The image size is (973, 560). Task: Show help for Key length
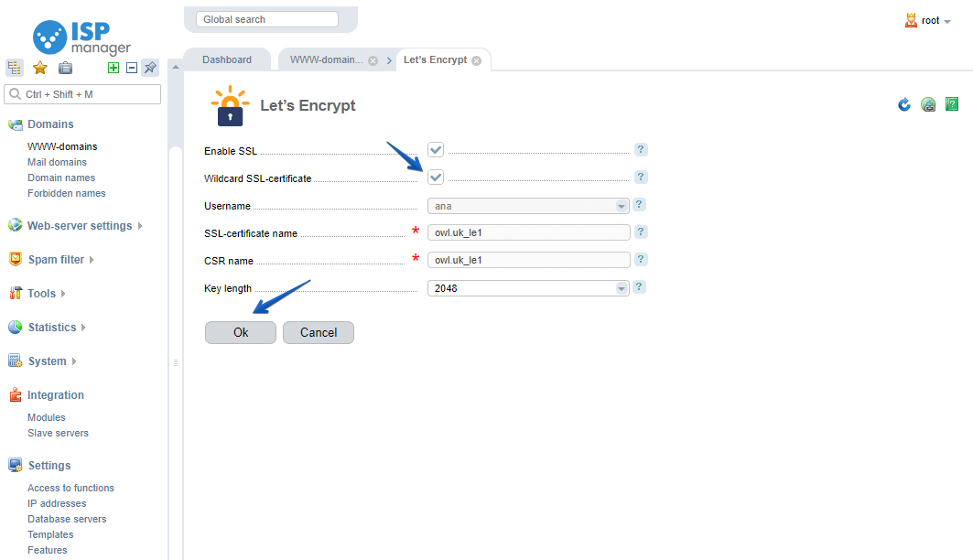coord(639,287)
